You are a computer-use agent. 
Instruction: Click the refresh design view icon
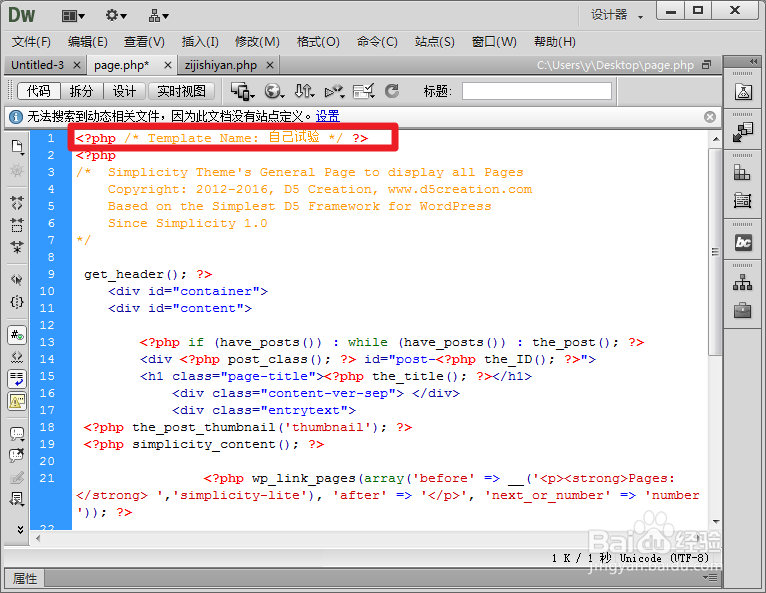[x=392, y=91]
